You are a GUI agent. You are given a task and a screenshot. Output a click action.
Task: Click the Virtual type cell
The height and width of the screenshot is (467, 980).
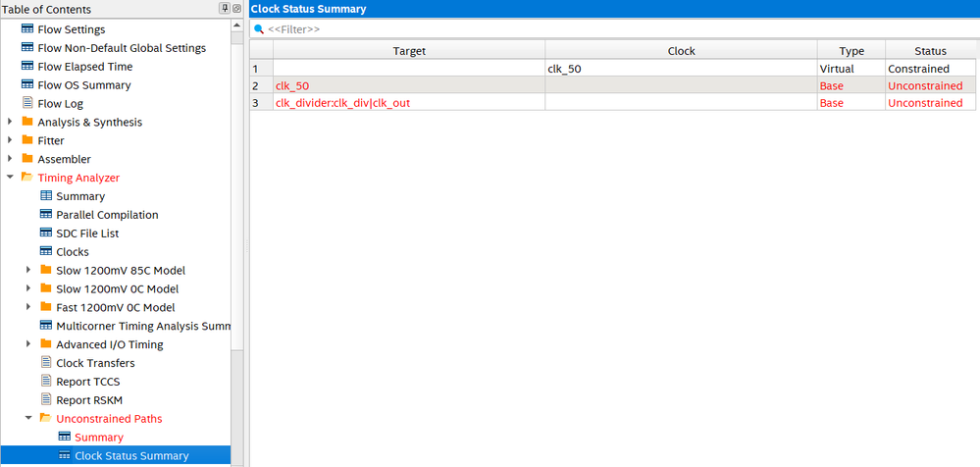[x=851, y=69]
